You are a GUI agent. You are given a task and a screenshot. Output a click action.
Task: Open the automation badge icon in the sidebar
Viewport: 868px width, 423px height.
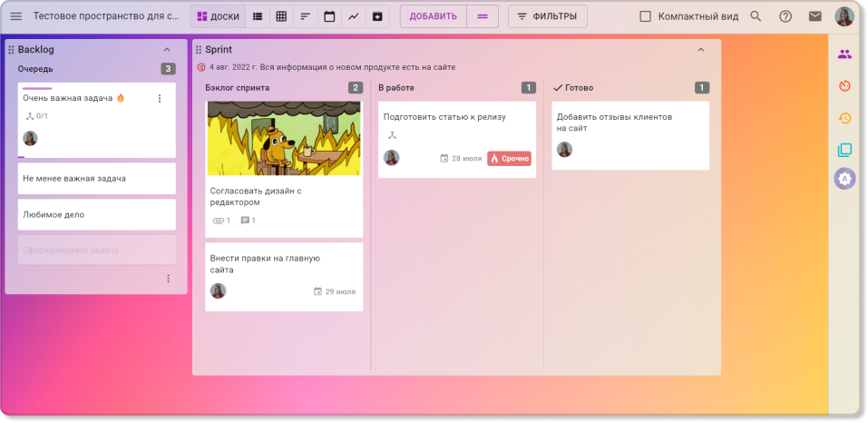(x=844, y=179)
